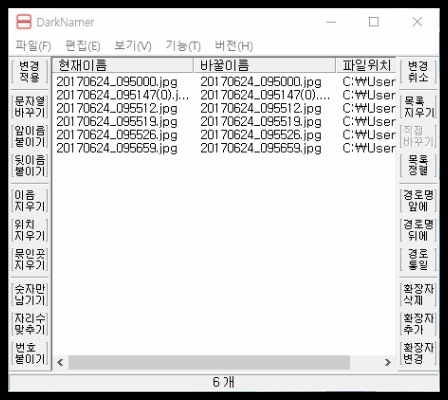Click the 자리수 맞추기 button
This screenshot has width=448, height=400.
(x=29, y=324)
